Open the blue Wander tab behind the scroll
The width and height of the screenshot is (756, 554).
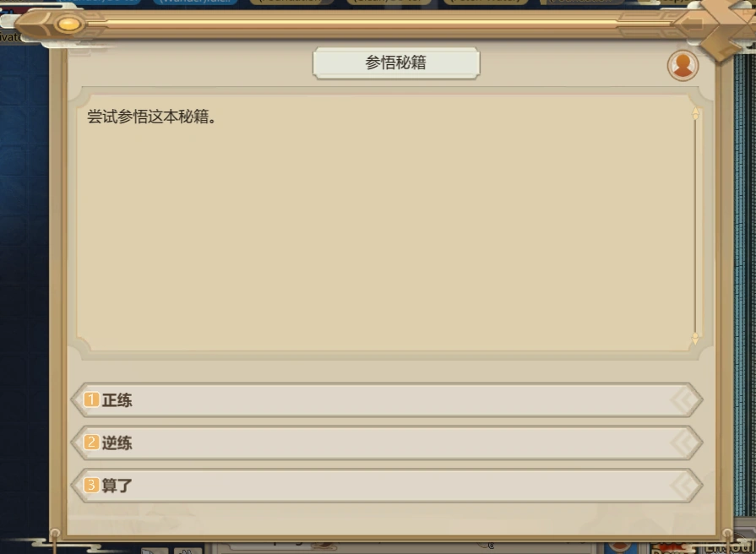coord(197,2)
